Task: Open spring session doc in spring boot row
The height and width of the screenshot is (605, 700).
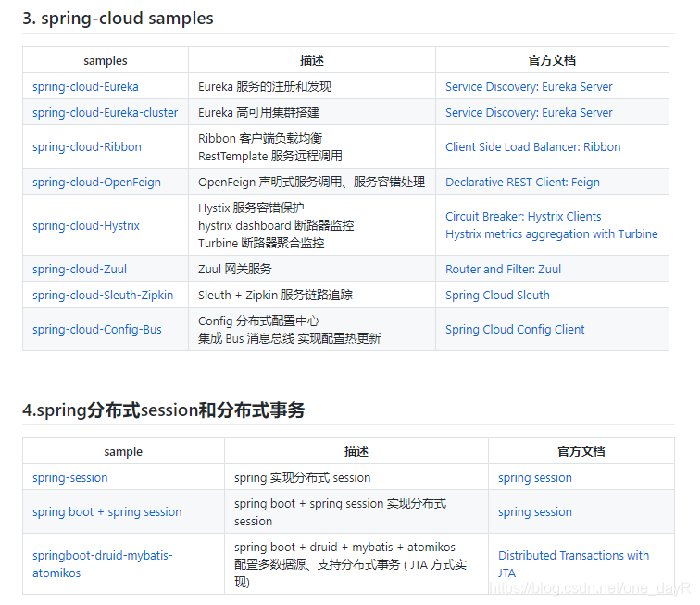Action: [x=535, y=512]
